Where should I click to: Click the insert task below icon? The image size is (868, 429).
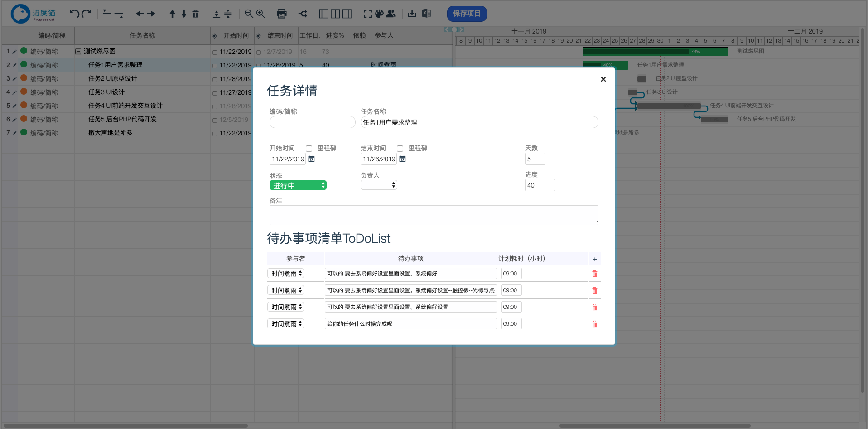119,15
